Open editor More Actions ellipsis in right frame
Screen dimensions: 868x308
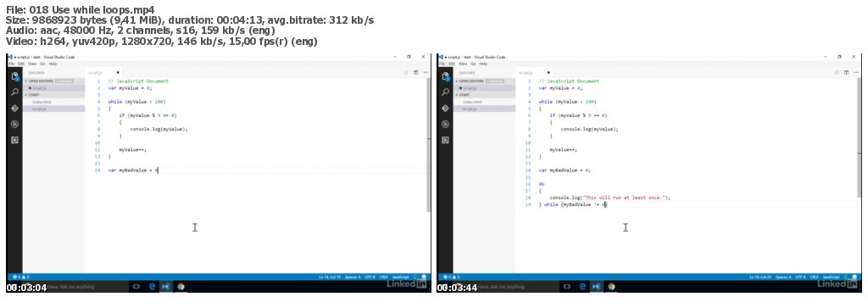pos(855,72)
